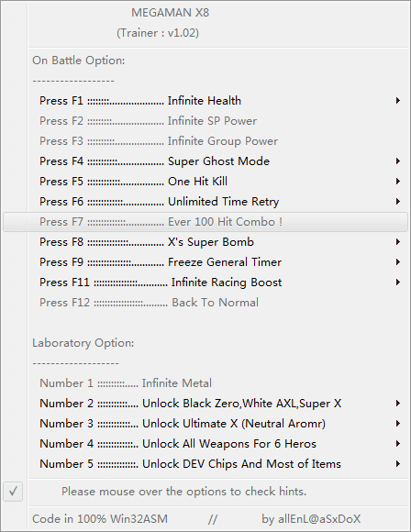Expand arrow for Unlock Black Zero entry

coord(398,404)
